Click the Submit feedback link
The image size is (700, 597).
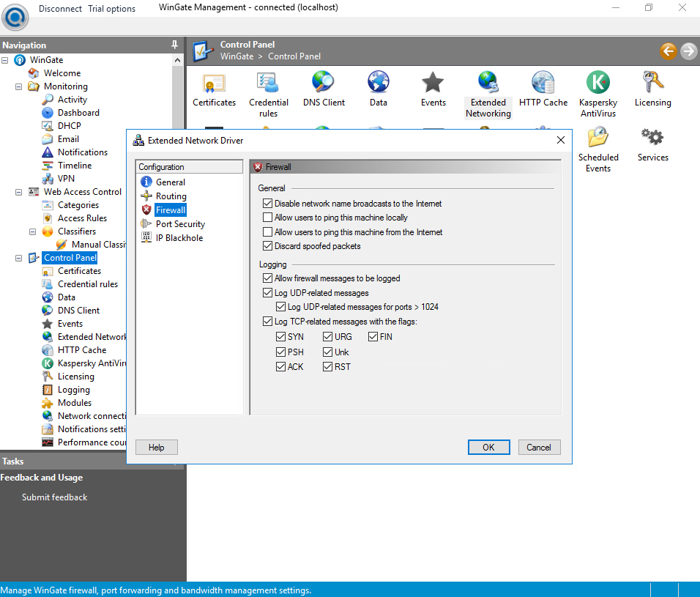[54, 497]
